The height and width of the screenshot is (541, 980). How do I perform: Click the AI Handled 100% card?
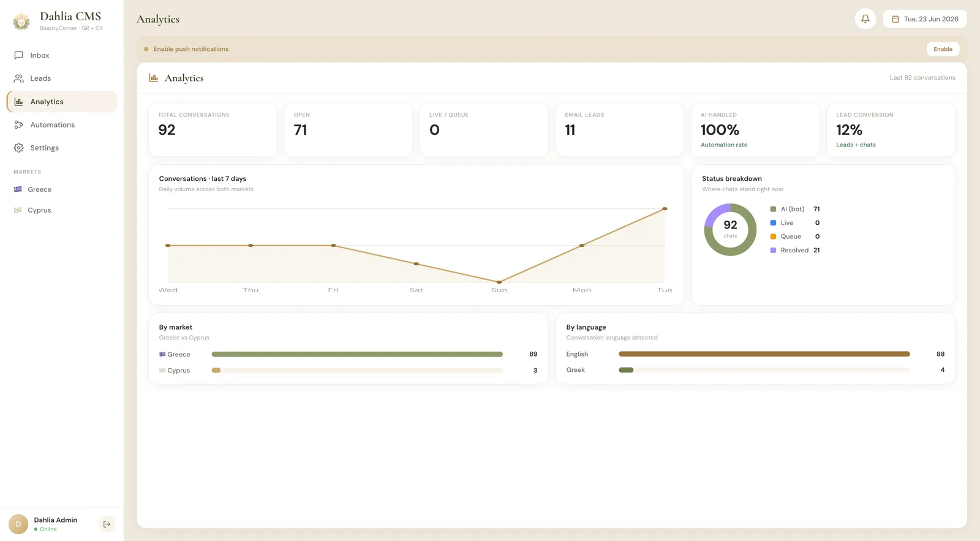pyautogui.click(x=755, y=129)
